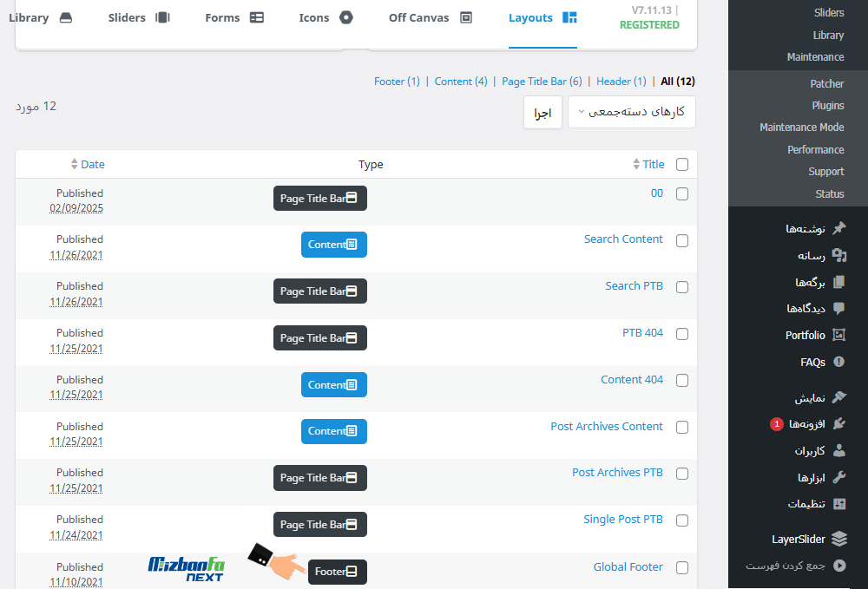Open the Global Footer layout
This screenshot has height=589, width=868.
point(628,566)
